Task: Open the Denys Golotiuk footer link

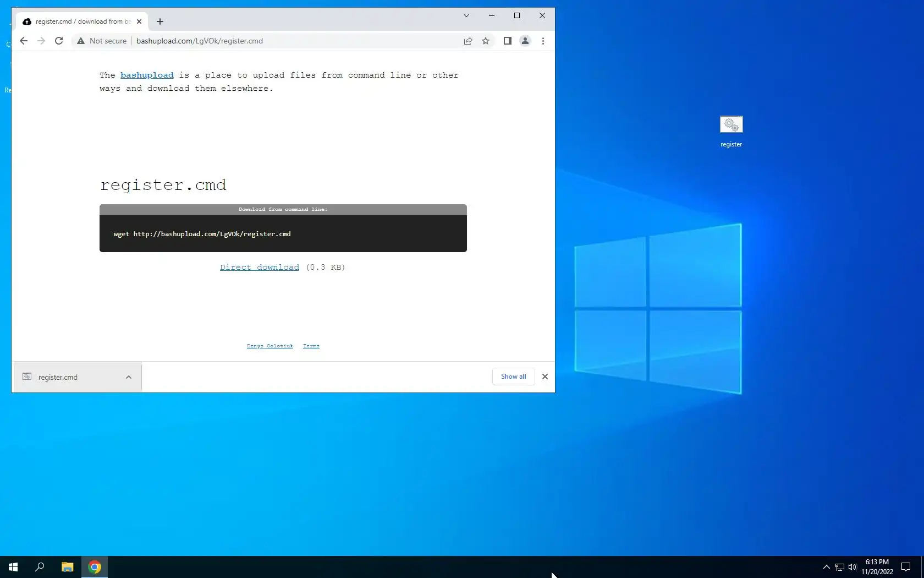Action: (270, 346)
